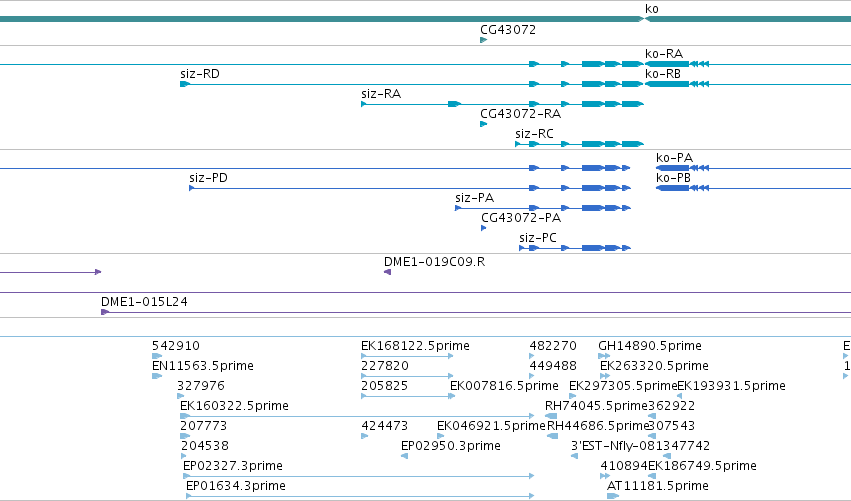Select the GH14890.5prime EST label
This screenshot has width=851, height=501.
coord(650,346)
